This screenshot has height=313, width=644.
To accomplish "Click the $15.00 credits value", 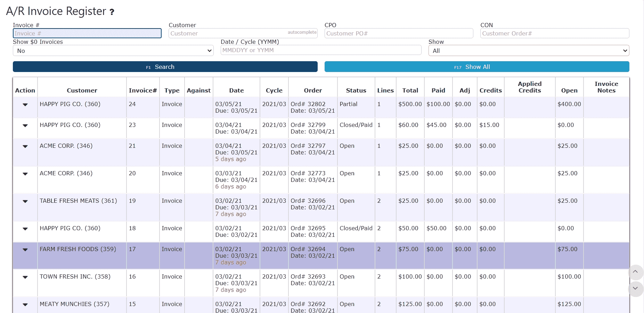I will point(489,125).
